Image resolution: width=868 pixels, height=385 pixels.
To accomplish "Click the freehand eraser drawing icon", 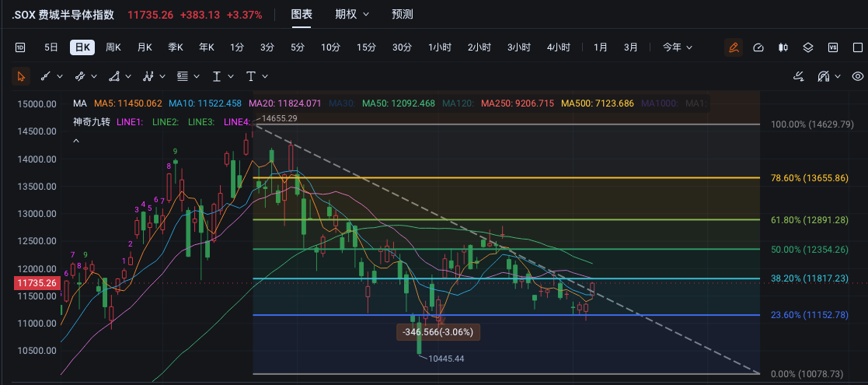I will coord(798,76).
